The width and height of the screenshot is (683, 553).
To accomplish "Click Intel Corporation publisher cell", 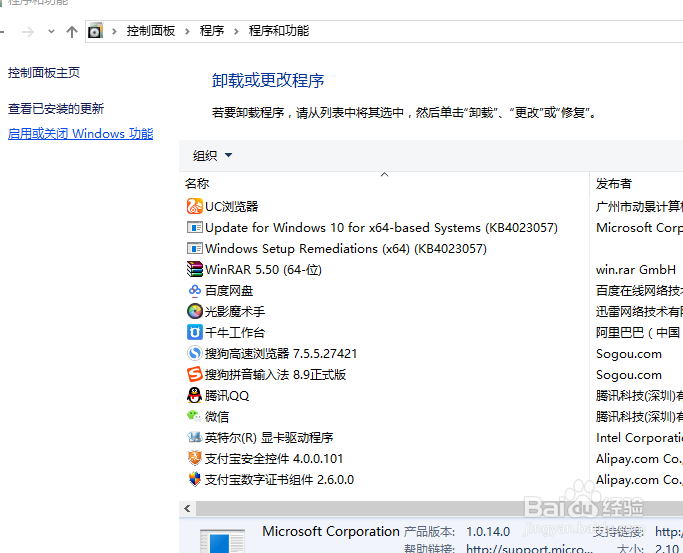I will pyautogui.click(x=639, y=437).
